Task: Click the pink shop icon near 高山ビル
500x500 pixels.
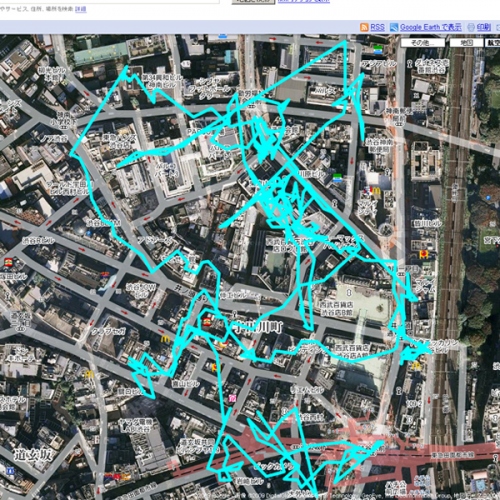Action: pyautogui.click(x=232, y=398)
